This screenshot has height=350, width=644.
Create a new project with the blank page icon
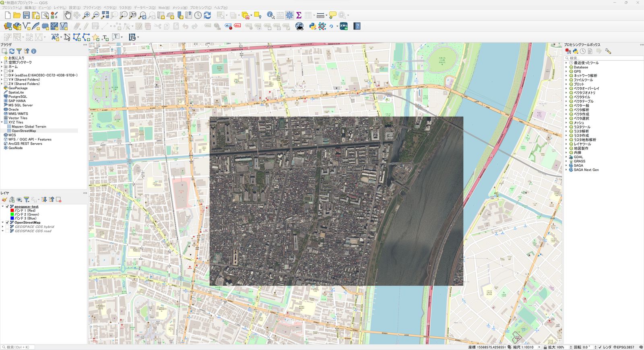point(7,15)
